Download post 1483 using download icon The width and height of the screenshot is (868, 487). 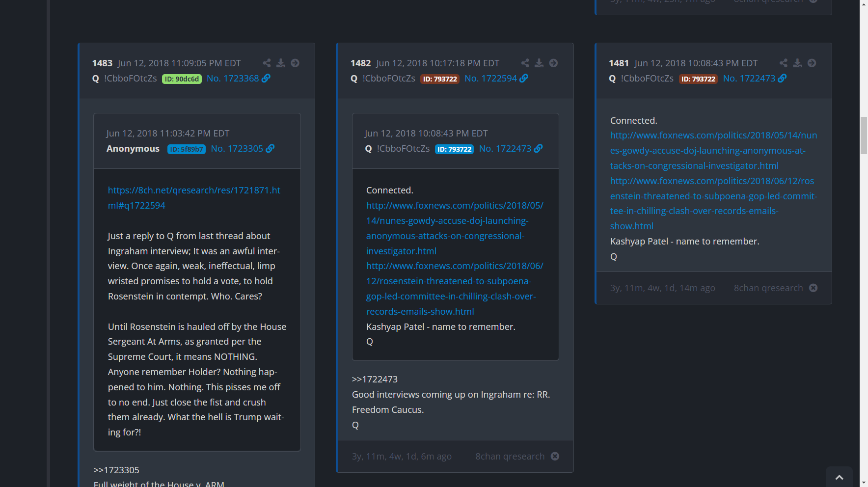281,63
